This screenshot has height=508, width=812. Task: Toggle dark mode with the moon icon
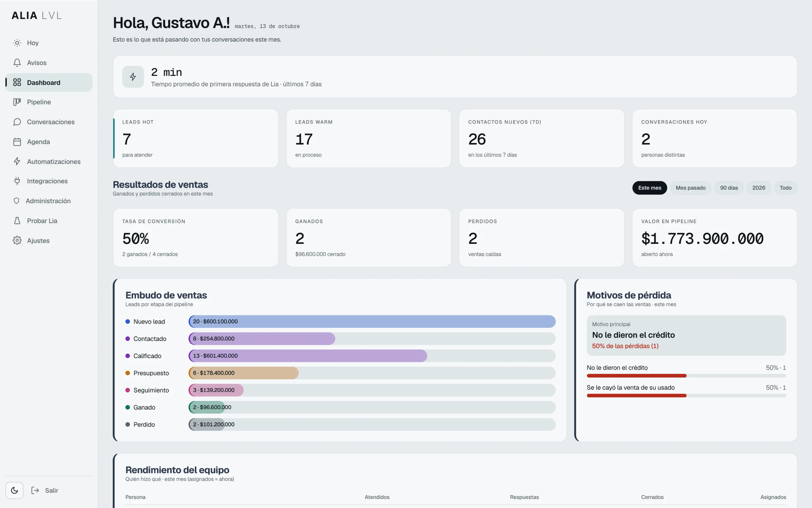click(14, 490)
